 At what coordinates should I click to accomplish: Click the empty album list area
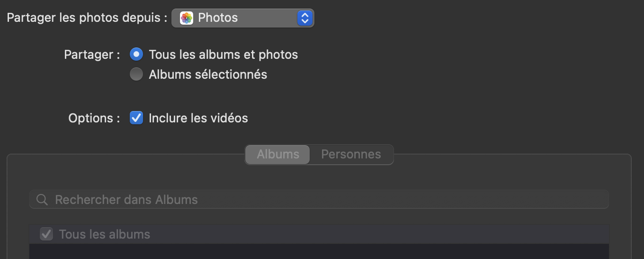[319, 251]
